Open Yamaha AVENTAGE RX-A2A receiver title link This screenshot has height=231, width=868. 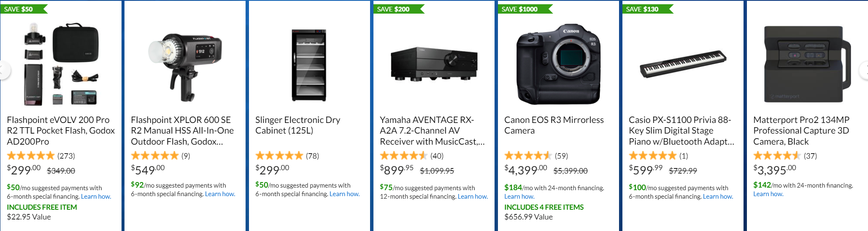point(432,131)
